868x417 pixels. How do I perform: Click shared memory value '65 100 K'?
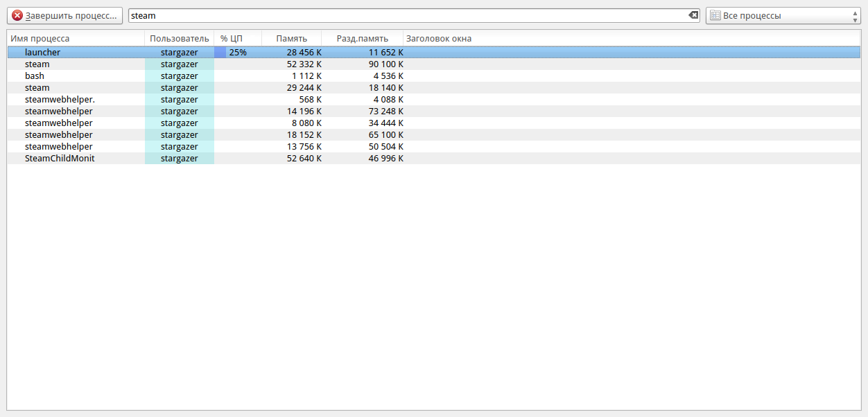click(x=385, y=134)
